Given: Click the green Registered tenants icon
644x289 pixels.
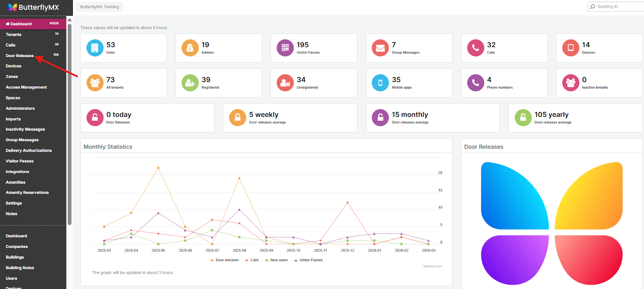Looking at the screenshot, I should (190, 83).
